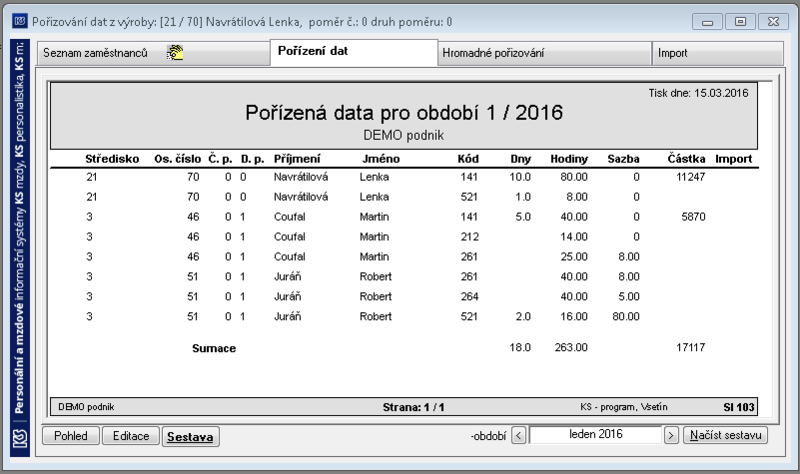Click total days 18.0
The height and width of the screenshot is (474, 800).
click(x=520, y=347)
